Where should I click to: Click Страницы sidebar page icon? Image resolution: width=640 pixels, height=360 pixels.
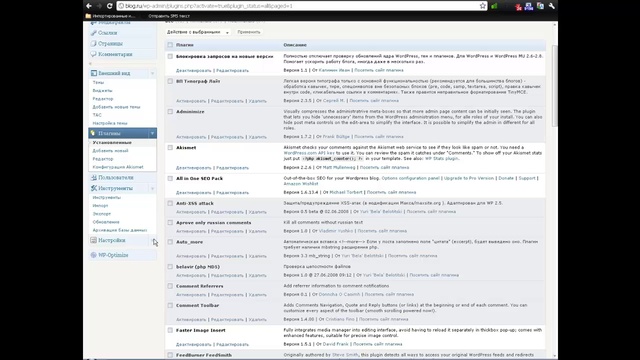(x=93, y=43)
